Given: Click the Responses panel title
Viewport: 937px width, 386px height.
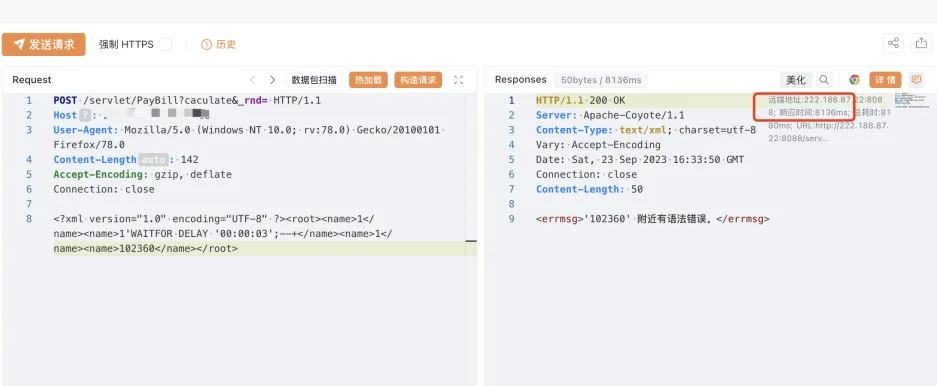Looking at the screenshot, I should [520, 79].
